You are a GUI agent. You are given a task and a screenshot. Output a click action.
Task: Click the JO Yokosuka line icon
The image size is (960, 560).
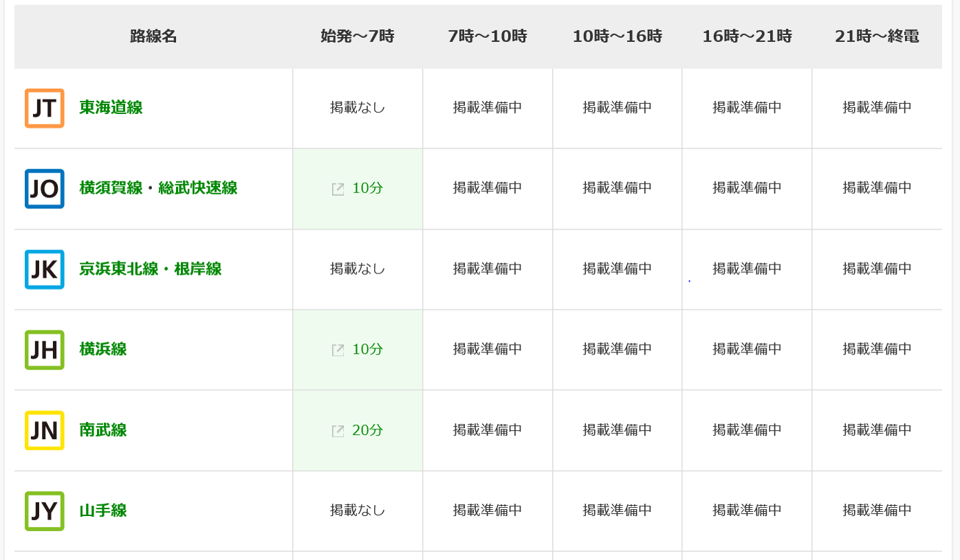[45, 188]
